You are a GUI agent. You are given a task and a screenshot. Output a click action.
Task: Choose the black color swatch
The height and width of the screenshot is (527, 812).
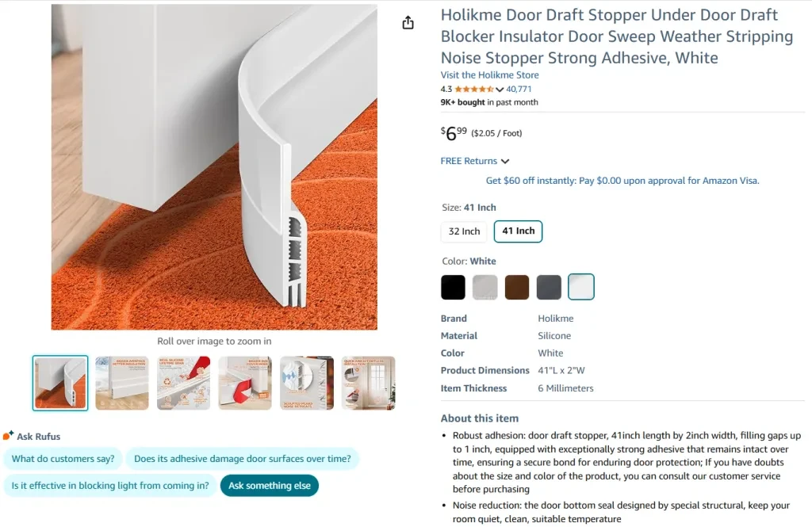(x=453, y=287)
